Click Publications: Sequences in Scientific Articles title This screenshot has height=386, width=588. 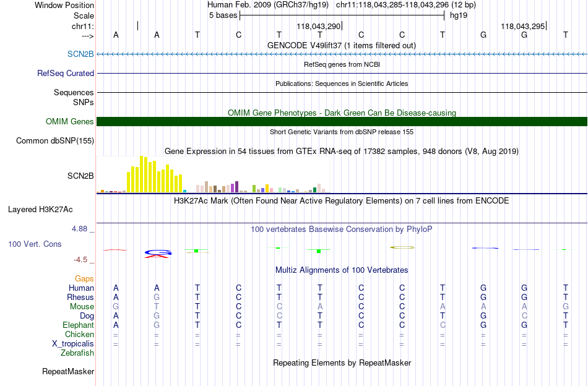(x=342, y=84)
